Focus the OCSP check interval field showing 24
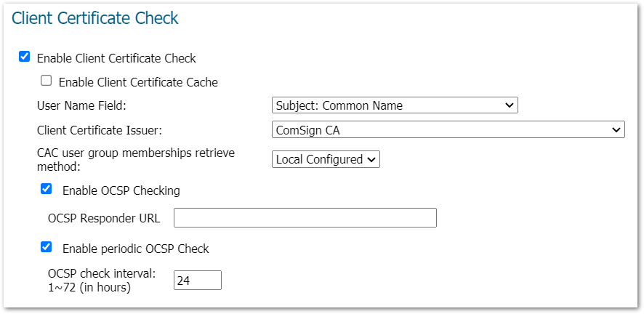The image size is (644, 314). [197, 281]
